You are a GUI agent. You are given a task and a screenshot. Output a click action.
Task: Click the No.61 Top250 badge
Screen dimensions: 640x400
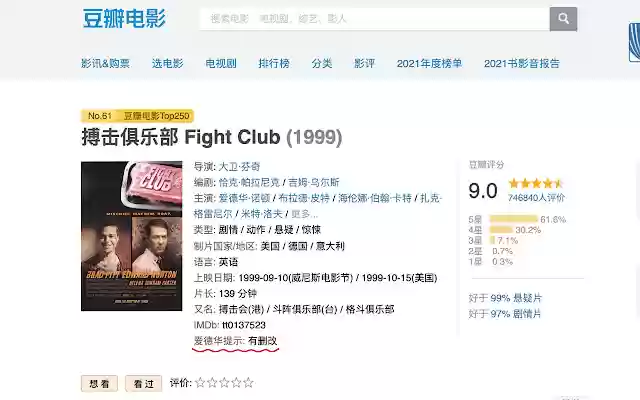(x=137, y=116)
